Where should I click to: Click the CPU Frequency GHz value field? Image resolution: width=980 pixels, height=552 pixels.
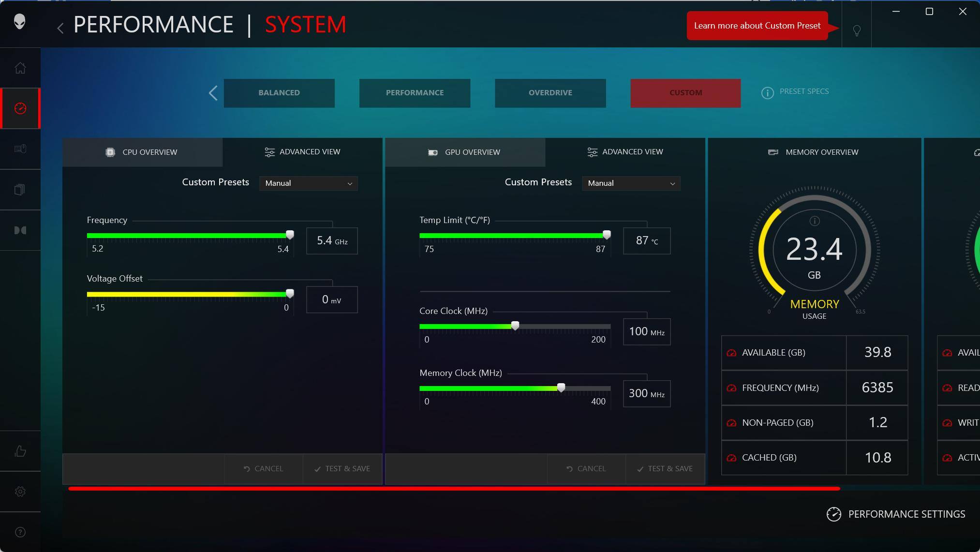[x=332, y=241]
